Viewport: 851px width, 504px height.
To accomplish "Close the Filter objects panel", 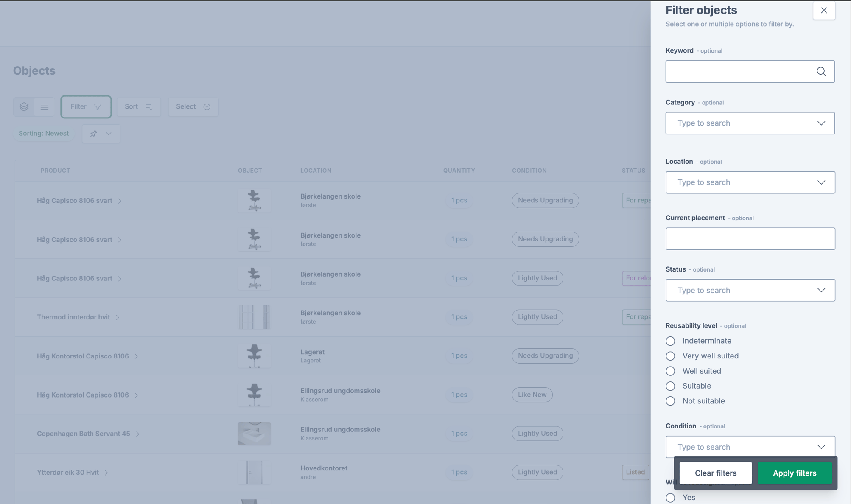I will pyautogui.click(x=824, y=11).
